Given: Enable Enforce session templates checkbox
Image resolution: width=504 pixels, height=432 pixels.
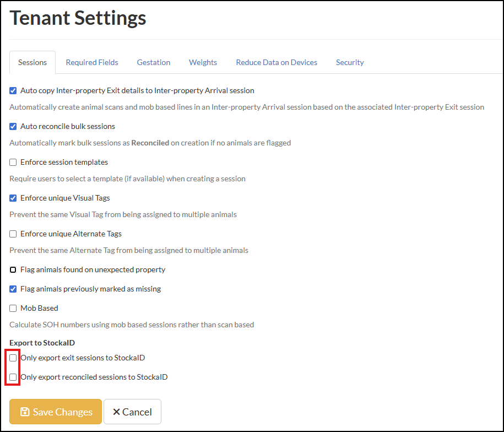Looking at the screenshot, I should 13,162.
